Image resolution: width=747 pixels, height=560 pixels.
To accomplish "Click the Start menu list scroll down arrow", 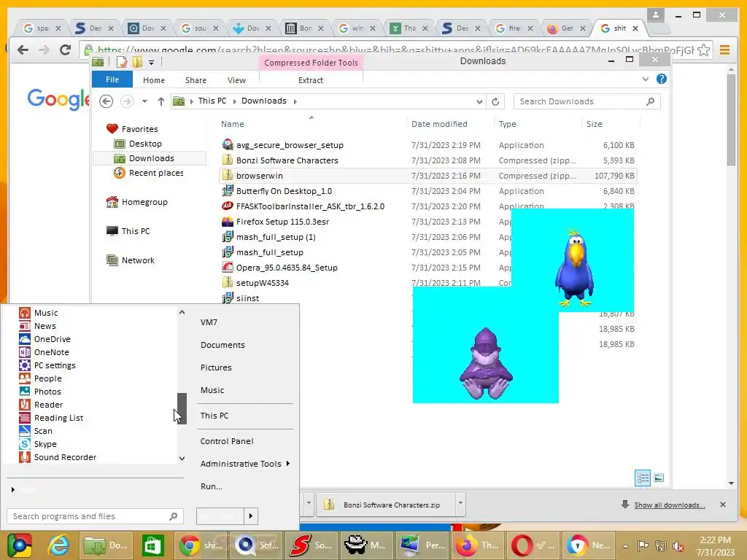I will 182,458.
